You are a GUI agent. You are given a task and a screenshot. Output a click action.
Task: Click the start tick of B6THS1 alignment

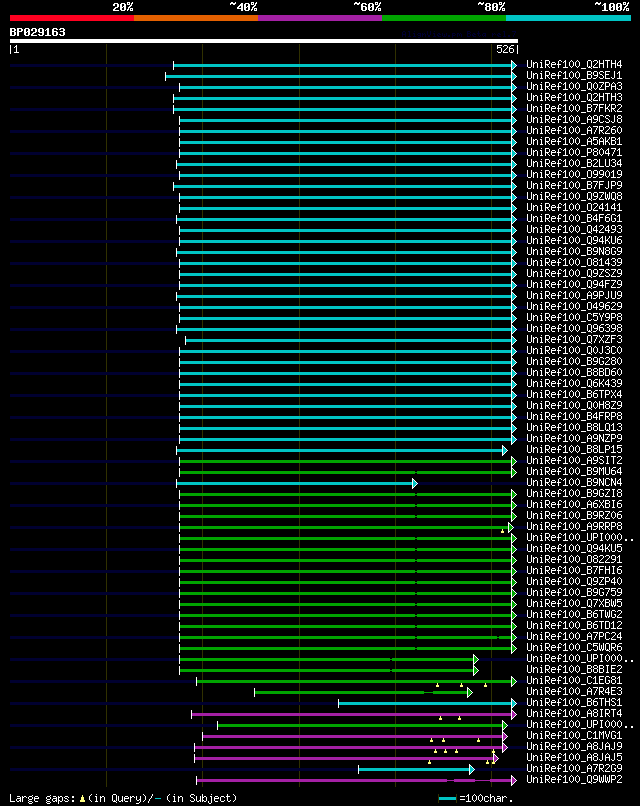(x=338, y=704)
